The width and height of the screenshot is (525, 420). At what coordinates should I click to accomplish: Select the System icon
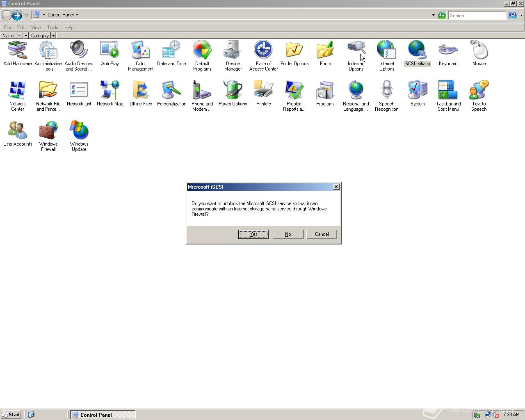(418, 94)
